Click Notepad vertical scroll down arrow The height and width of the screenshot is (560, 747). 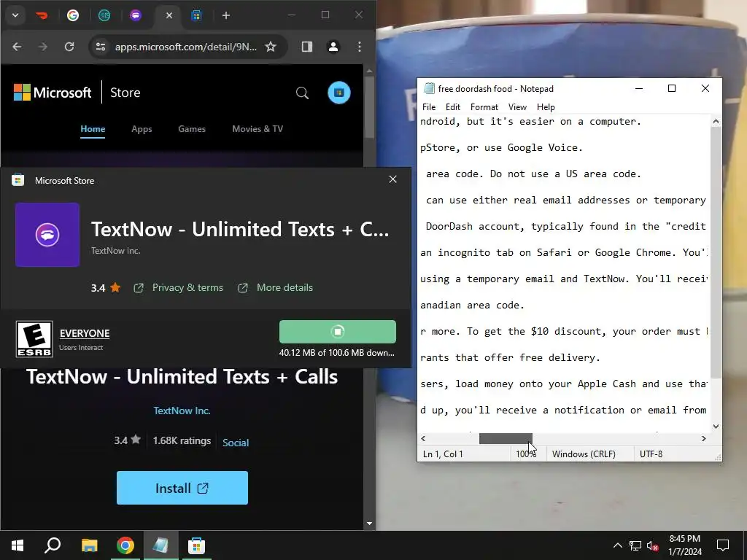[716, 427]
